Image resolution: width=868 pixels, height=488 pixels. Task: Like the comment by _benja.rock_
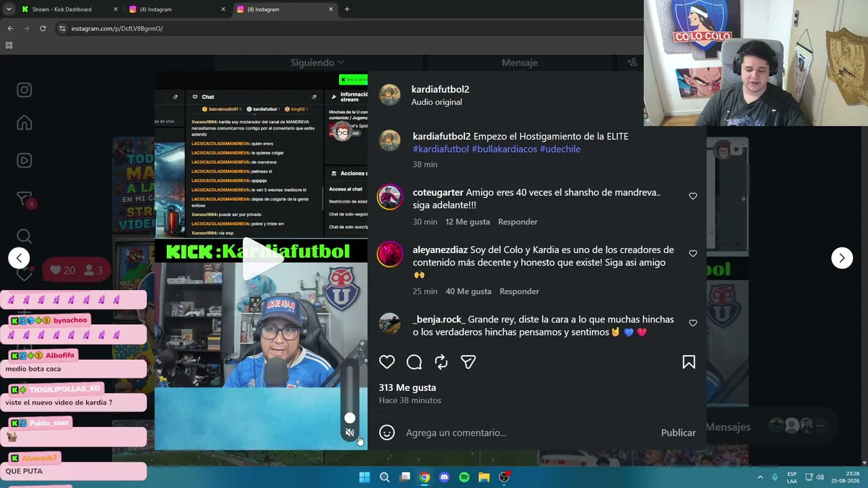click(693, 323)
